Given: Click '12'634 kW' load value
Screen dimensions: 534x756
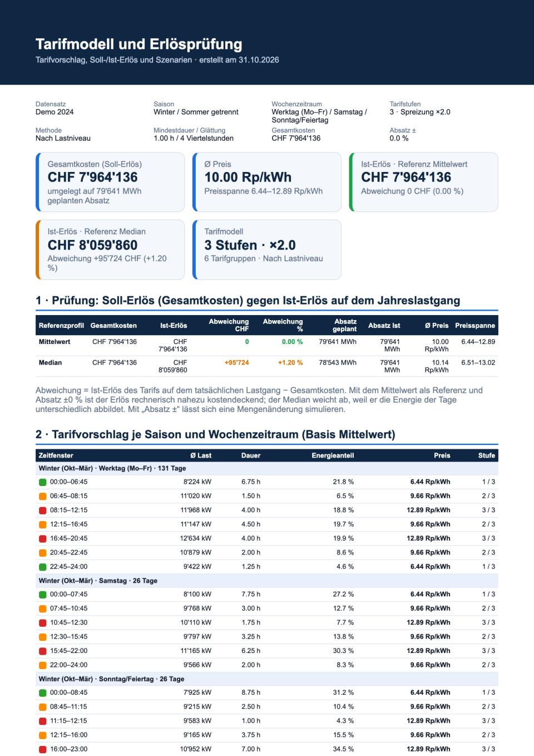Looking at the screenshot, I should point(196,538).
